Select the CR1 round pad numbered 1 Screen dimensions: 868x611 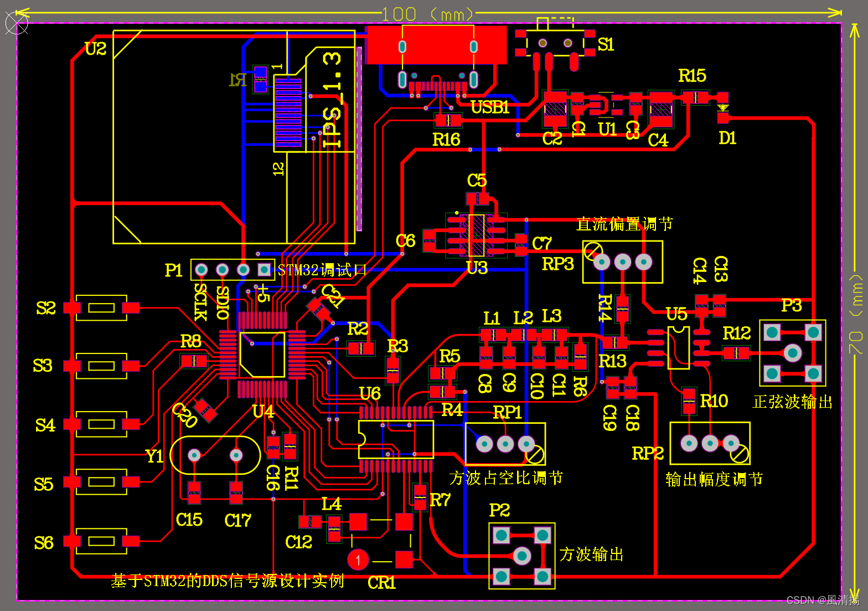tap(358, 559)
